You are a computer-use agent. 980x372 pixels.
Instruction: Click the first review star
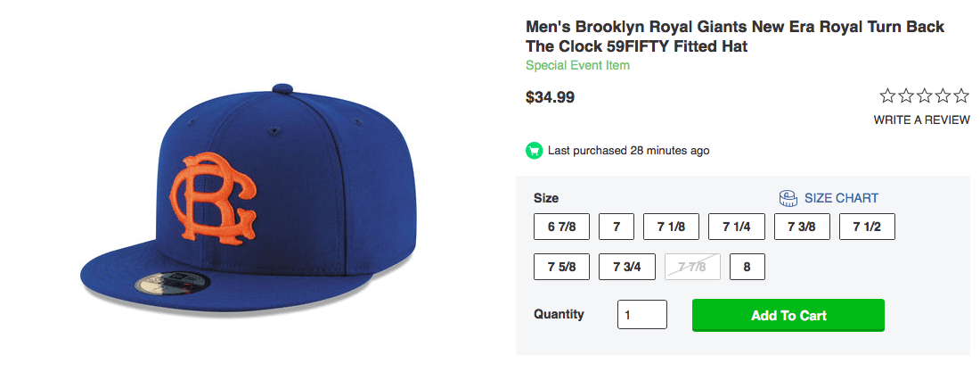coord(888,96)
